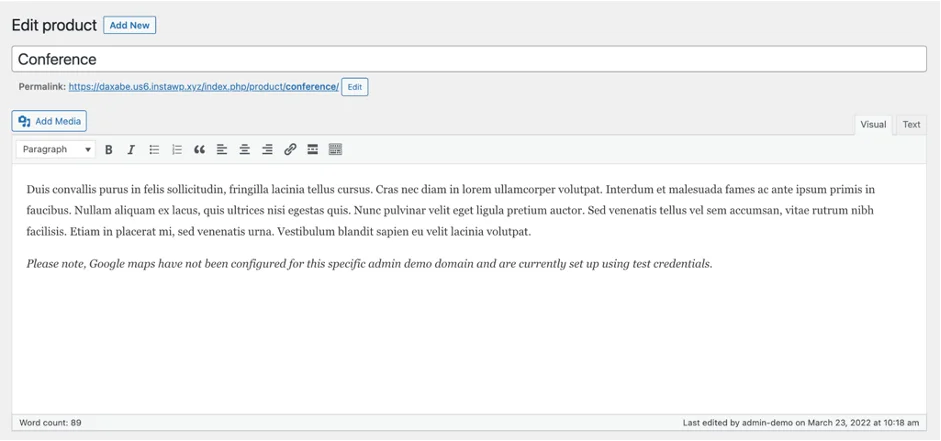Insert or edit a link
Screen dimensions: 941x441
click(290, 150)
